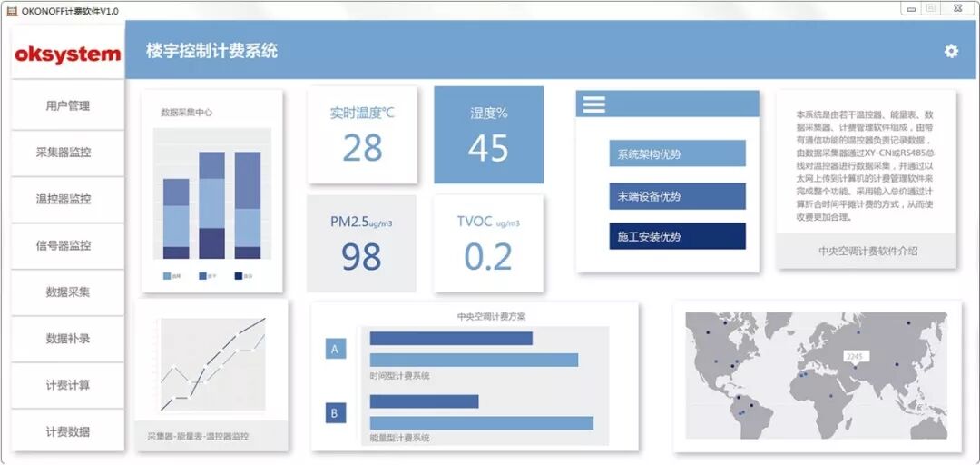
Task: Click the world map panel
Action: click(x=817, y=375)
